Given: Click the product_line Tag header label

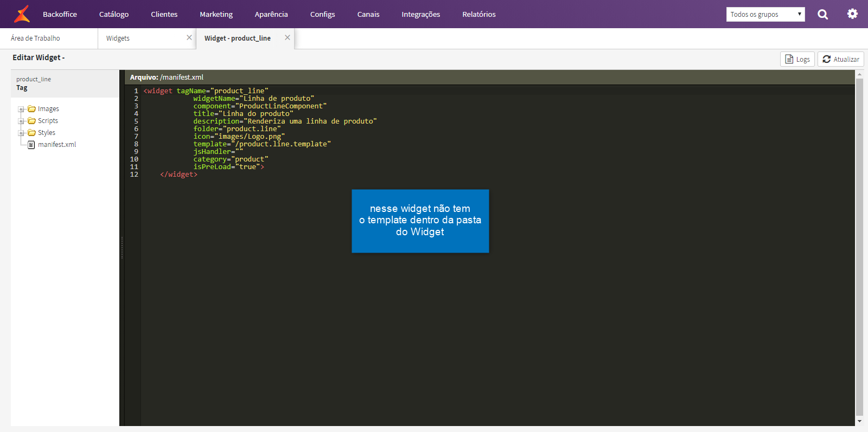Looking at the screenshot, I should 34,83.
